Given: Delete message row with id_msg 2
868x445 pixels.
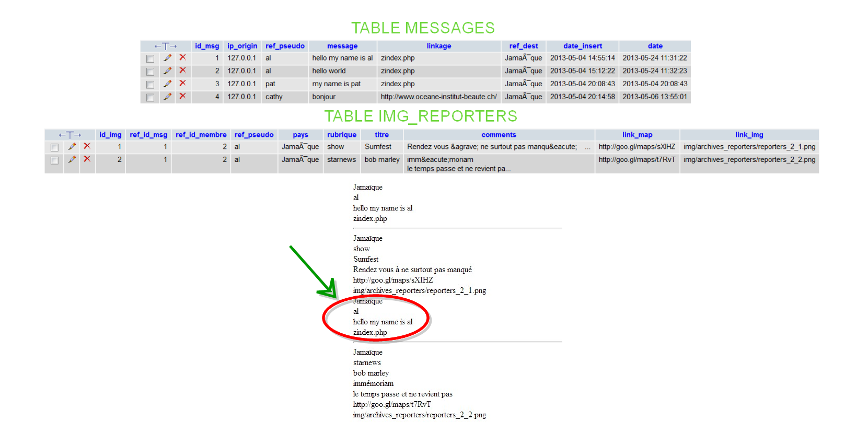Looking at the screenshot, I should 182,71.
